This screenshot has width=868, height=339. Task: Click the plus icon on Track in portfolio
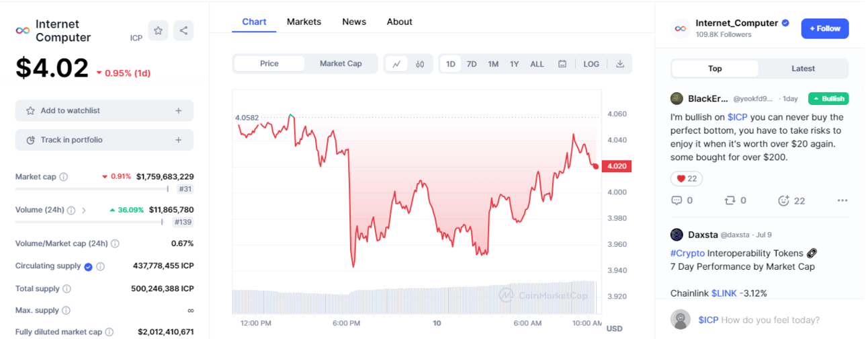pyautogui.click(x=179, y=140)
